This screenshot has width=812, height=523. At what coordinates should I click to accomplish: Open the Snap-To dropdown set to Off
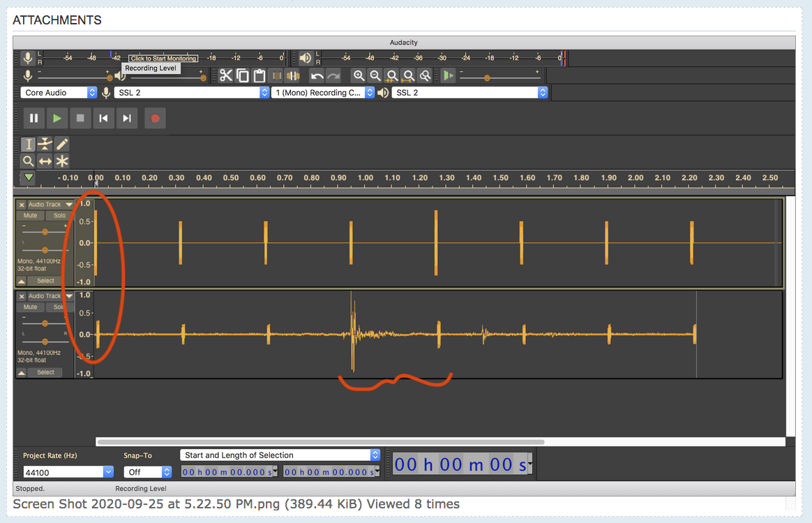click(147, 471)
